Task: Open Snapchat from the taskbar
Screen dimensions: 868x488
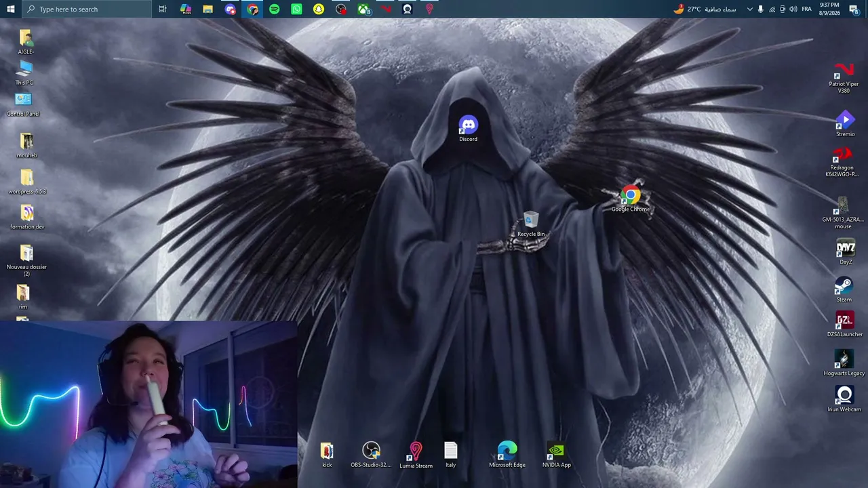Action: [319, 9]
